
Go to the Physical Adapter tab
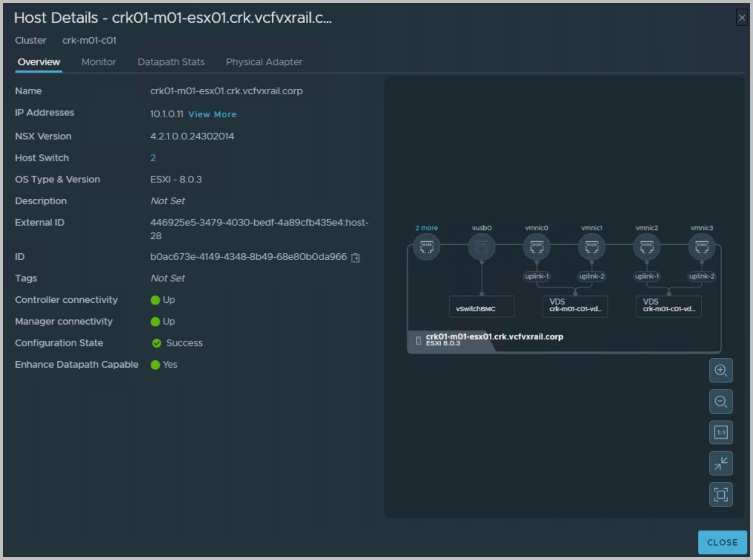pos(264,62)
